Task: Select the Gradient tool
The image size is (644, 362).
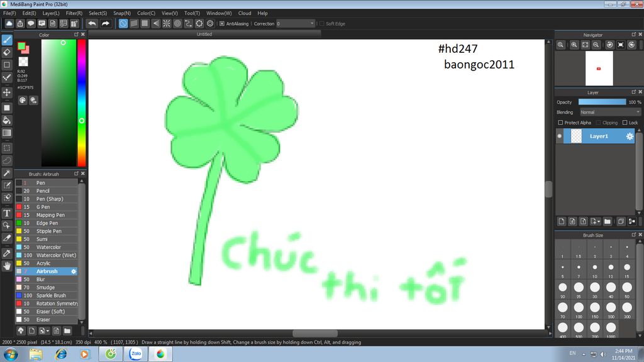Action: tap(6, 133)
